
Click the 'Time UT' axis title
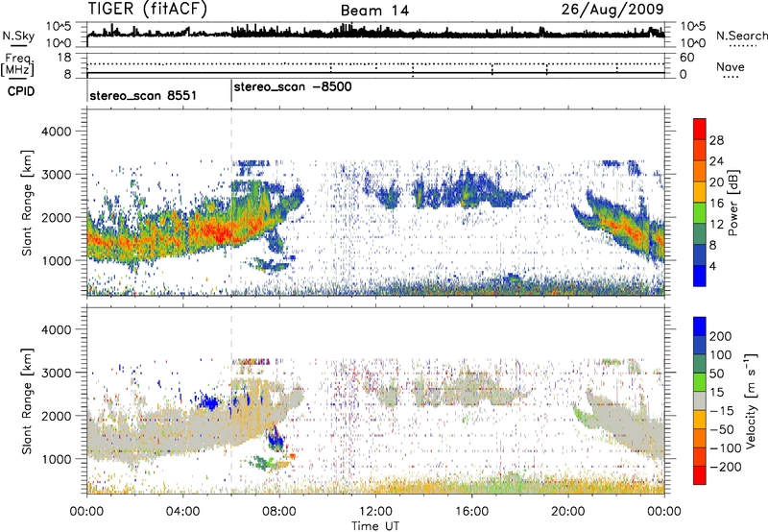(375, 525)
